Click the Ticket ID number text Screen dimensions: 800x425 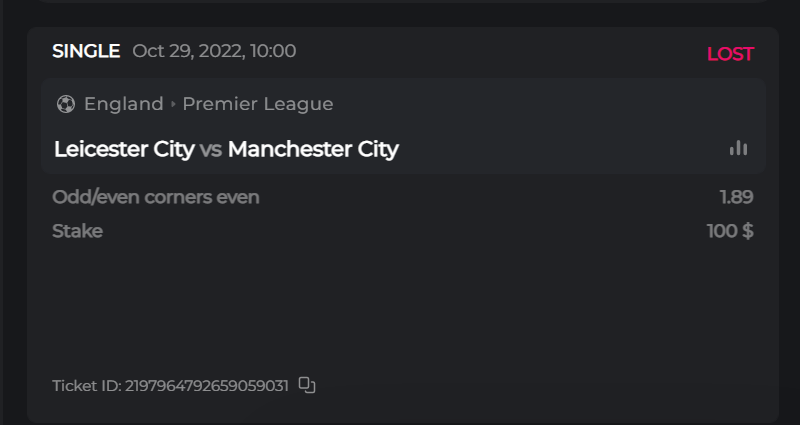[207, 385]
